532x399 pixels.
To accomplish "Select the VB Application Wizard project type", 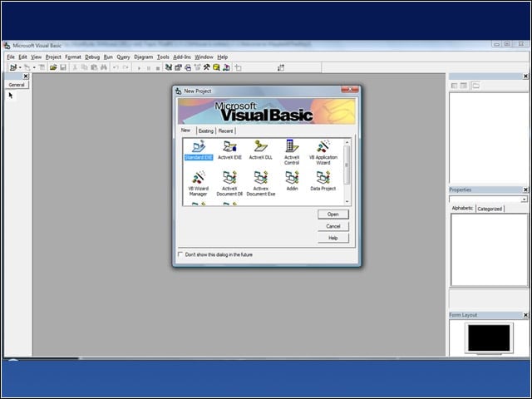I will click(323, 152).
